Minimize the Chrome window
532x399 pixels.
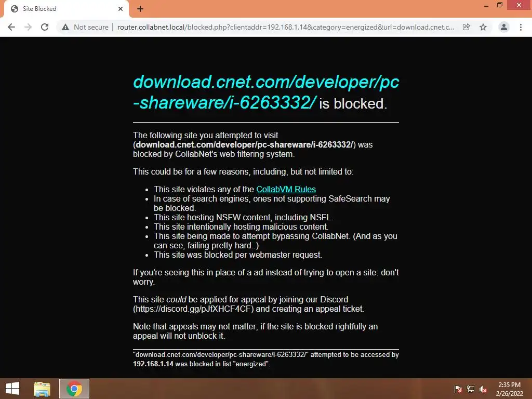coord(486,5)
